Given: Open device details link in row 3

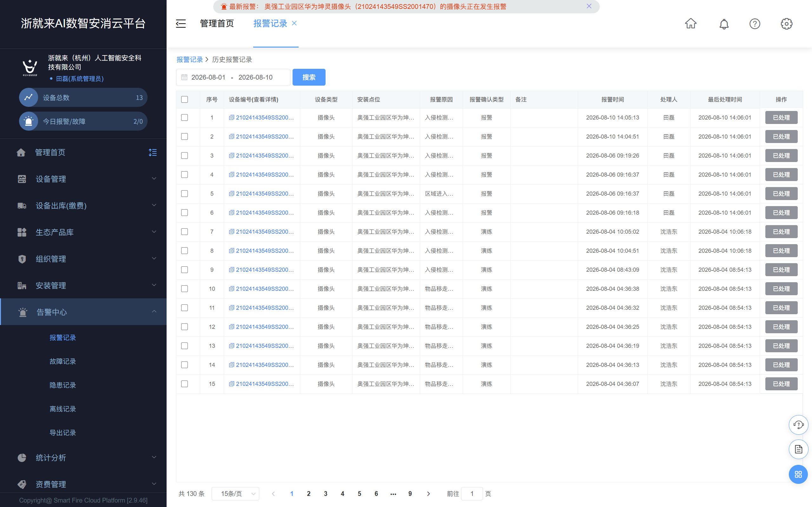Looking at the screenshot, I should (261, 156).
